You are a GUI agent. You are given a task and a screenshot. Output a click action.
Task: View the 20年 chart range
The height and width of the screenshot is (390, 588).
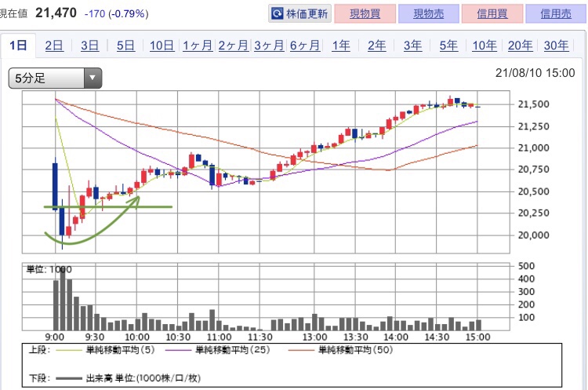coord(520,46)
